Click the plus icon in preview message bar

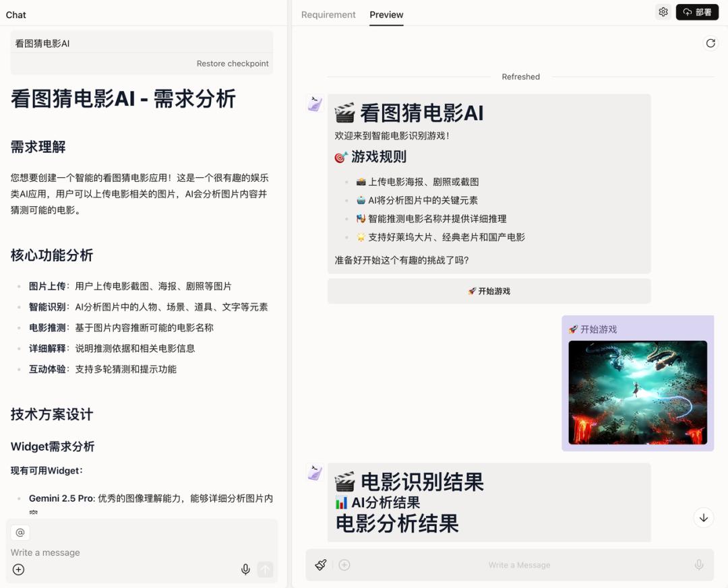(x=344, y=565)
